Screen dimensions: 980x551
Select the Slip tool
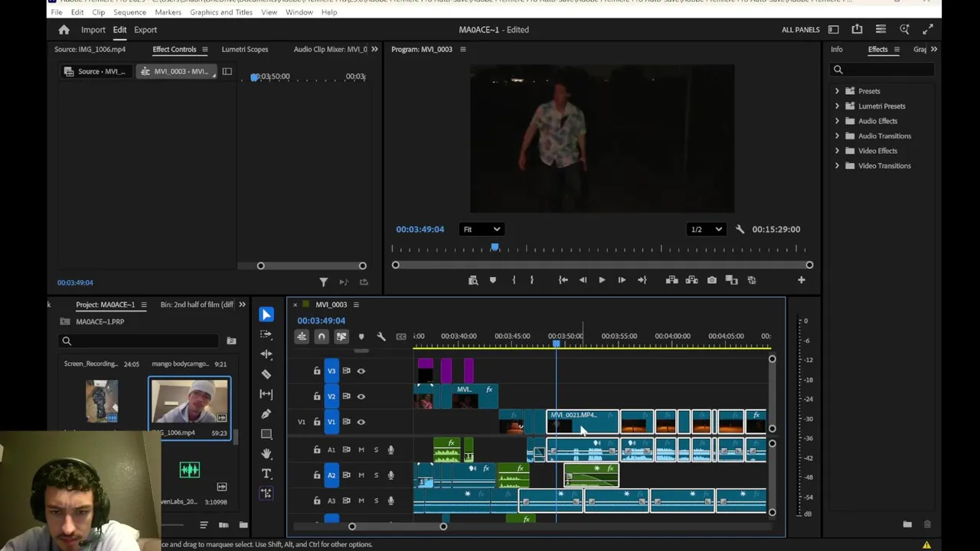coord(266,394)
